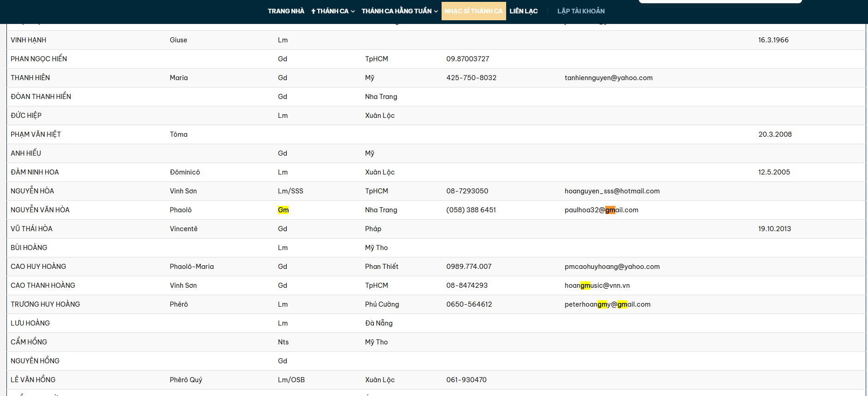
Task: Select the name VŨ THÁI HÒA
Action: click(32, 229)
